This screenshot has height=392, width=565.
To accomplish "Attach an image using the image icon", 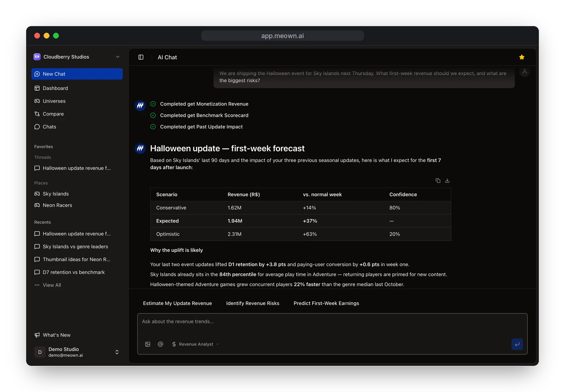I will tap(148, 344).
